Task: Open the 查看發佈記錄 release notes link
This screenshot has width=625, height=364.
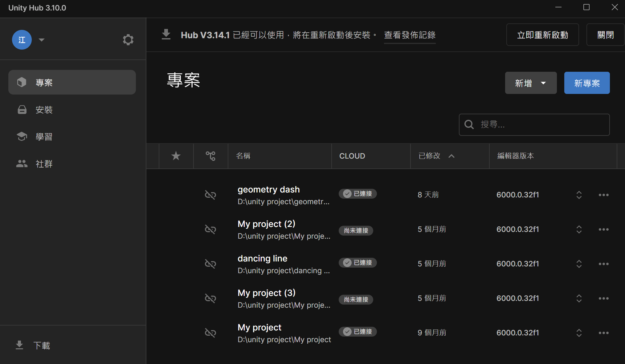Action: (x=410, y=35)
